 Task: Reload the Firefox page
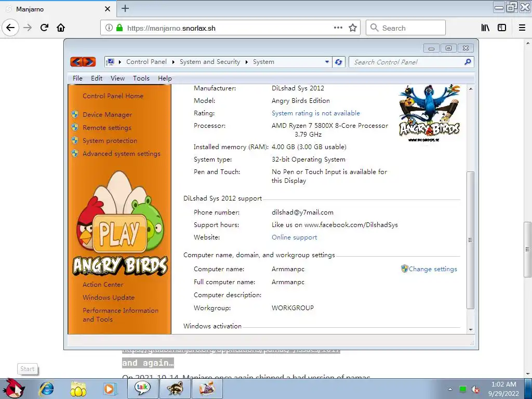click(x=45, y=28)
